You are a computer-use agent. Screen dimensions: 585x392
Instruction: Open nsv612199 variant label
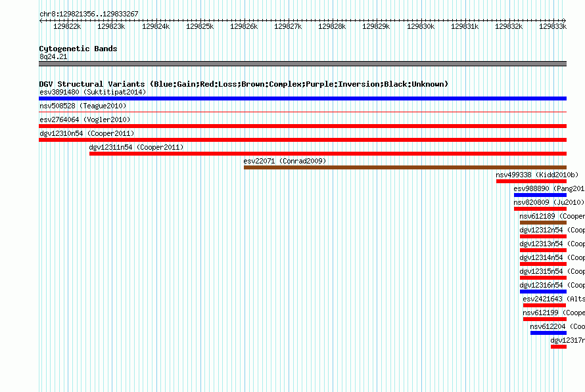coord(553,313)
